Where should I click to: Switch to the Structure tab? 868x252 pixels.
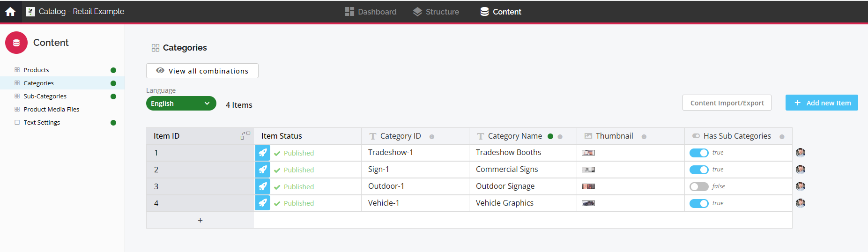click(436, 12)
